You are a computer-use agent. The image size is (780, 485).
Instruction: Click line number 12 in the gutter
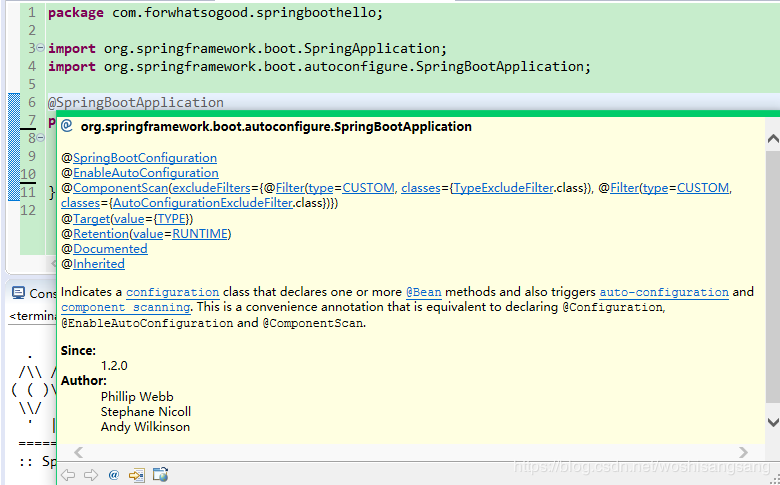tap(28, 210)
